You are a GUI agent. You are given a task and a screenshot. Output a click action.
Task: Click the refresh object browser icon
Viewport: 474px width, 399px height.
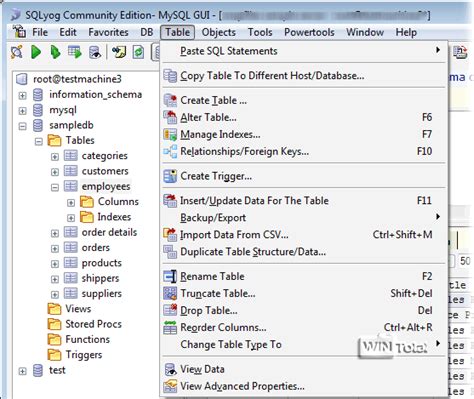(x=138, y=52)
